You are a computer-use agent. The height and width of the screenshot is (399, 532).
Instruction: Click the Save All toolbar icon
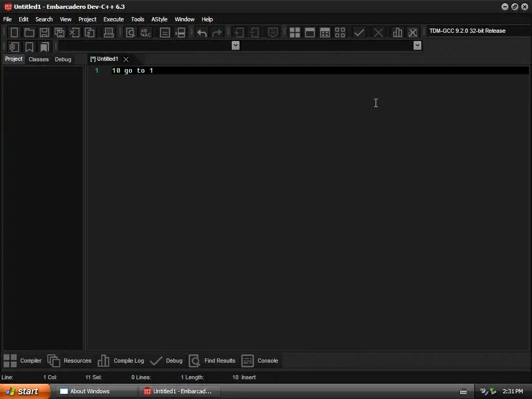[x=59, y=33]
